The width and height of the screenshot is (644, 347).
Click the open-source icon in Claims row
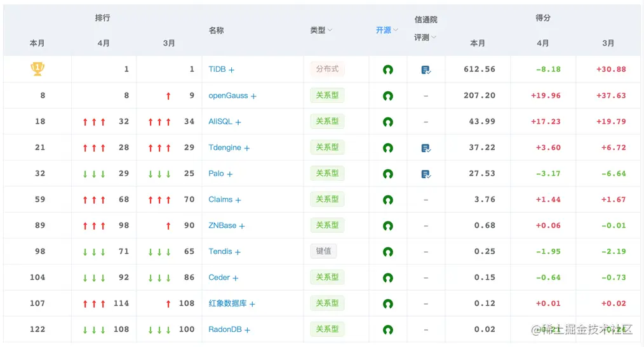tap(387, 200)
